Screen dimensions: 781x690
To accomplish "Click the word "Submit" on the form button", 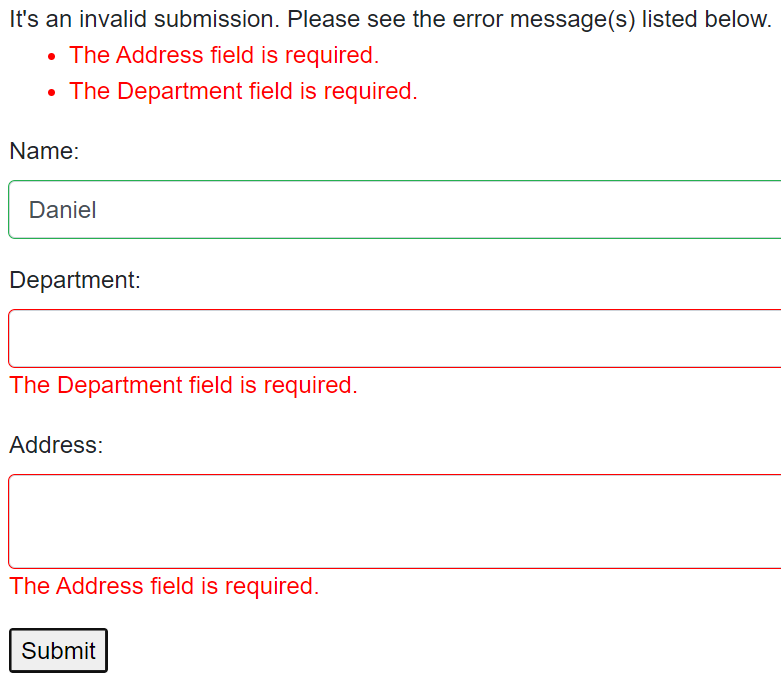I will (58, 651).
